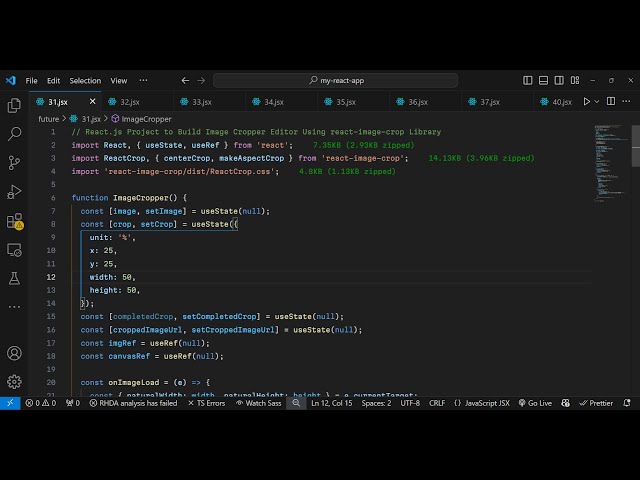Click the Run Code play button
The height and width of the screenshot is (480, 640).
click(x=587, y=101)
